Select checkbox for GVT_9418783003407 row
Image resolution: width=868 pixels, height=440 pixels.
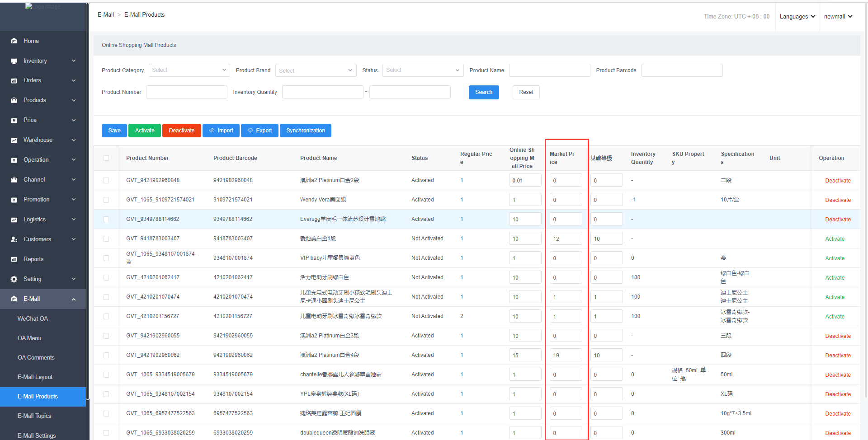tap(106, 239)
